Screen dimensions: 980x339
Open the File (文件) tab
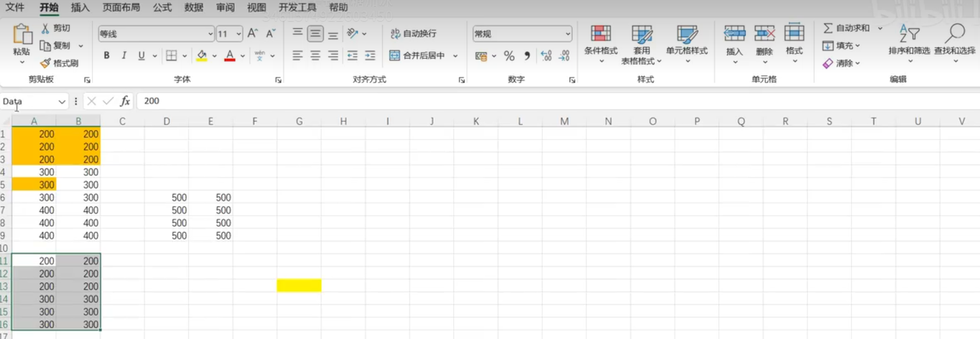click(x=15, y=7)
